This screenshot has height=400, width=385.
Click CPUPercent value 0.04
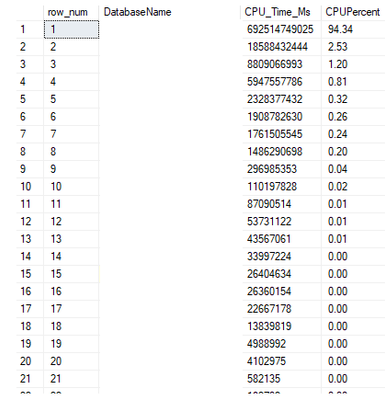(337, 169)
